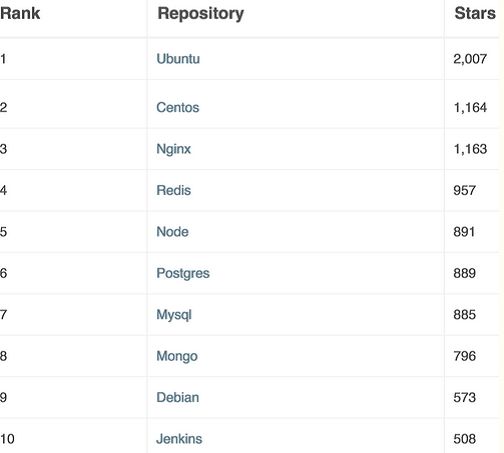Open the Postgres repository link

click(x=183, y=273)
